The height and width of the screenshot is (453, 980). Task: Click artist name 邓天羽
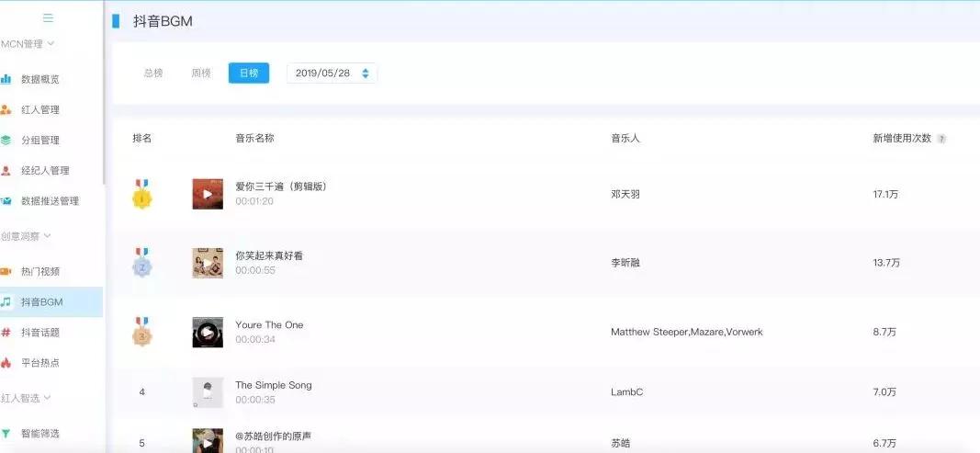(x=625, y=194)
